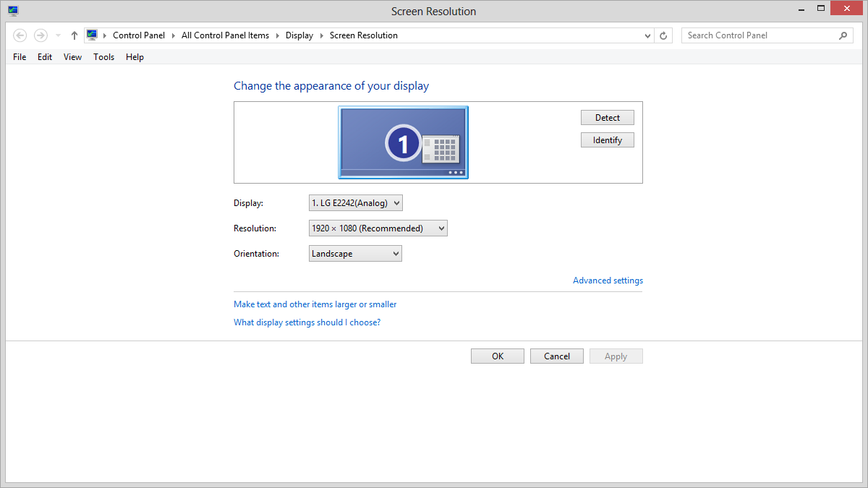The image size is (868, 488).
Task: Click the Screen Resolution title bar icon
Action: pyautogui.click(x=13, y=11)
